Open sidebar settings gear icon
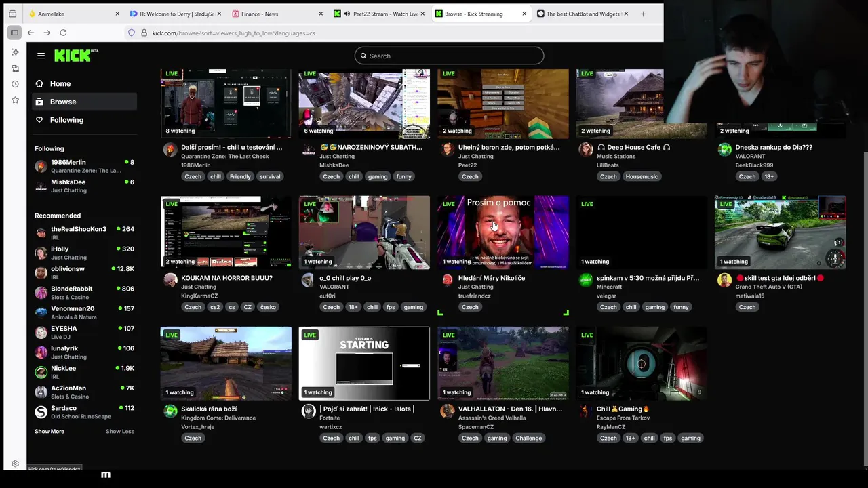This screenshot has width=868, height=488. [15, 464]
